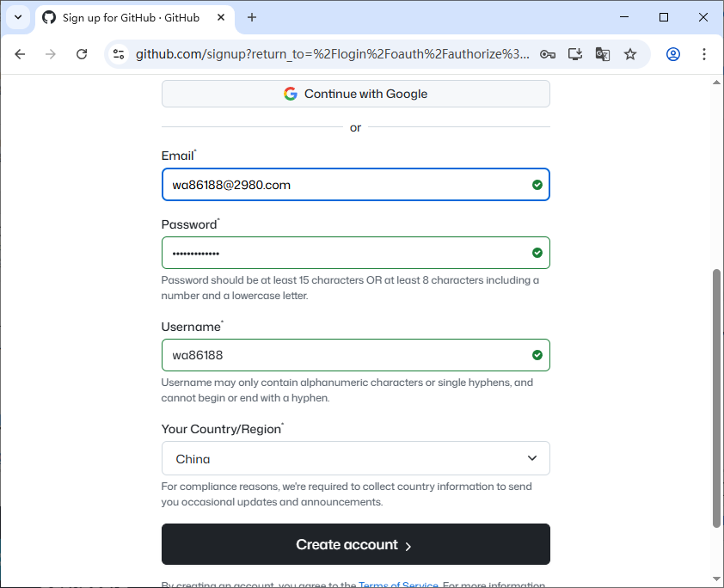The height and width of the screenshot is (588, 724).
Task: Open the translate page icon
Action: point(603,54)
